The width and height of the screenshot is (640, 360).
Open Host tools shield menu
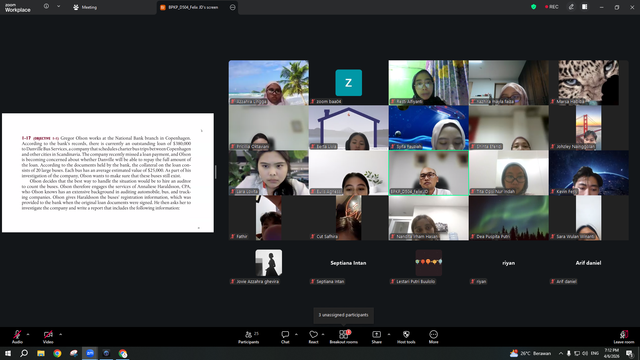pyautogui.click(x=406, y=337)
